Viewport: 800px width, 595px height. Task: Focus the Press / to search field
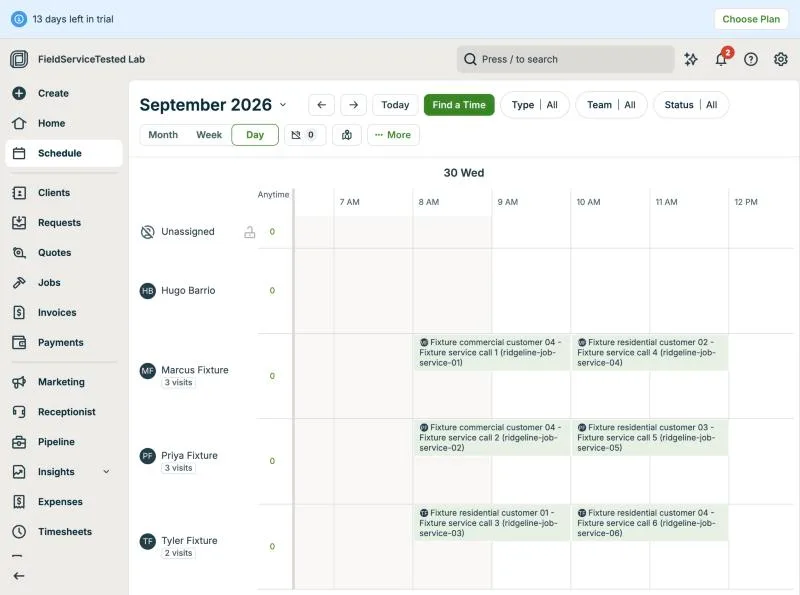(x=565, y=59)
